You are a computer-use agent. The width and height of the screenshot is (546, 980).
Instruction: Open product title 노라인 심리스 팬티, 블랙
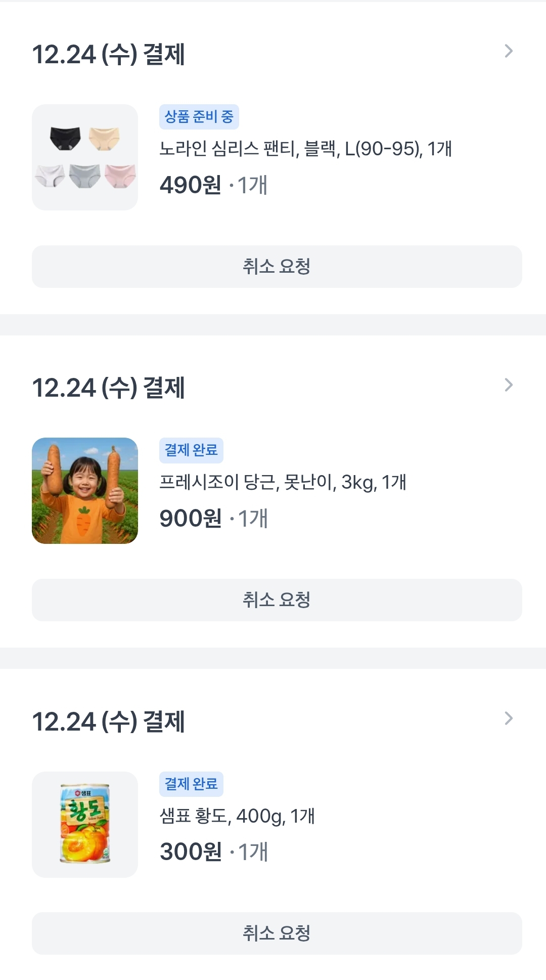[x=305, y=149]
